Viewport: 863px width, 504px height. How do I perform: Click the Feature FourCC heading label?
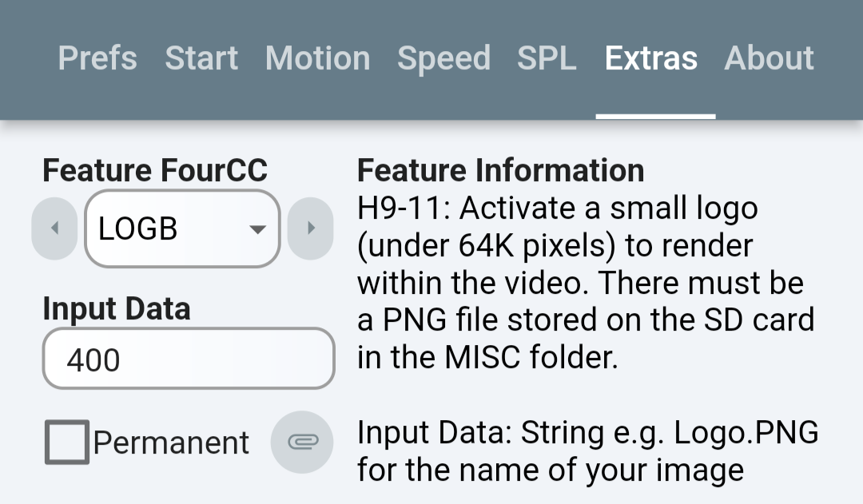click(x=155, y=170)
